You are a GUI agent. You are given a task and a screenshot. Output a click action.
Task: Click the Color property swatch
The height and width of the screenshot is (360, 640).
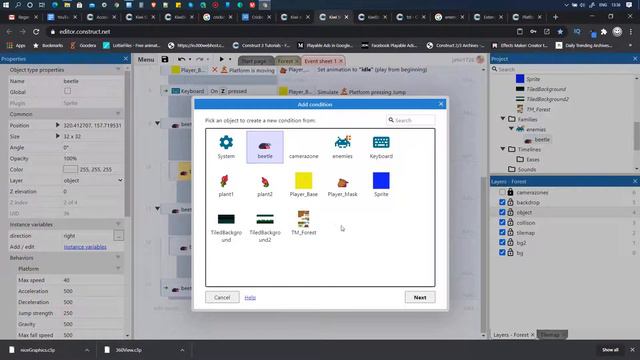click(70, 169)
